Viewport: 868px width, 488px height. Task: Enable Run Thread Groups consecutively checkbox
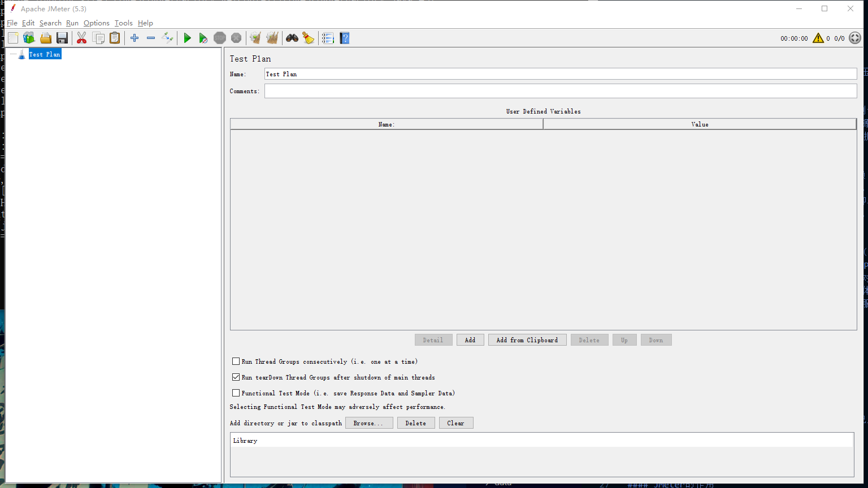(x=236, y=361)
